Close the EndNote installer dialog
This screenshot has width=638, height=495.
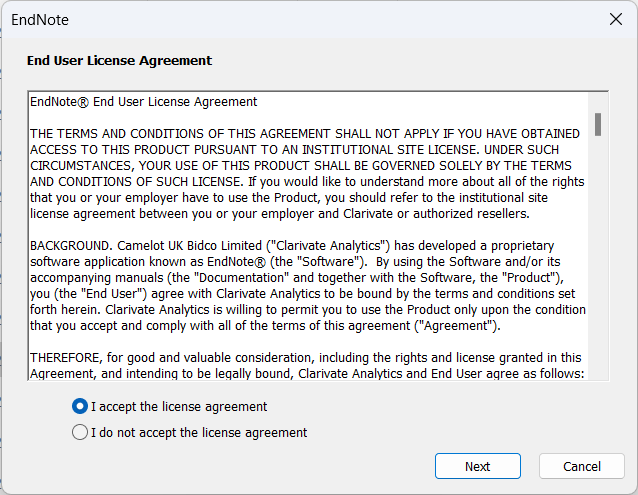(x=615, y=20)
